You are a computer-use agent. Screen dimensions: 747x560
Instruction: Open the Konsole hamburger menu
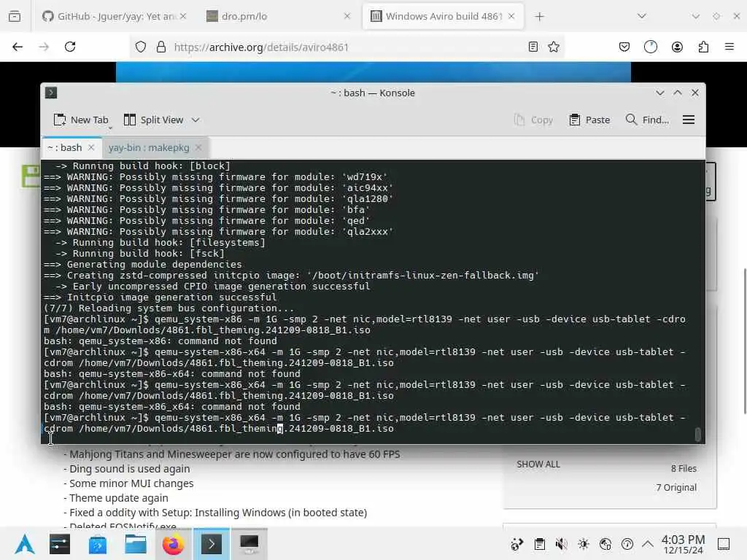tap(689, 120)
